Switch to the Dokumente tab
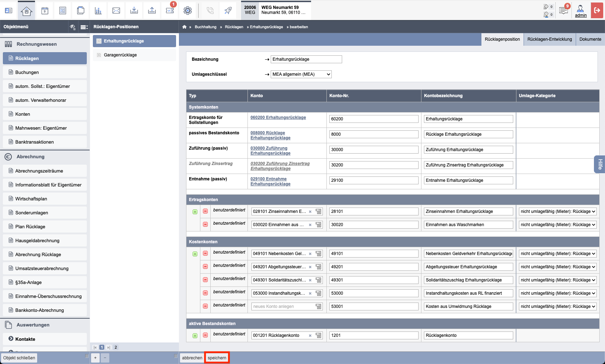This screenshot has width=605, height=364. tap(590, 39)
